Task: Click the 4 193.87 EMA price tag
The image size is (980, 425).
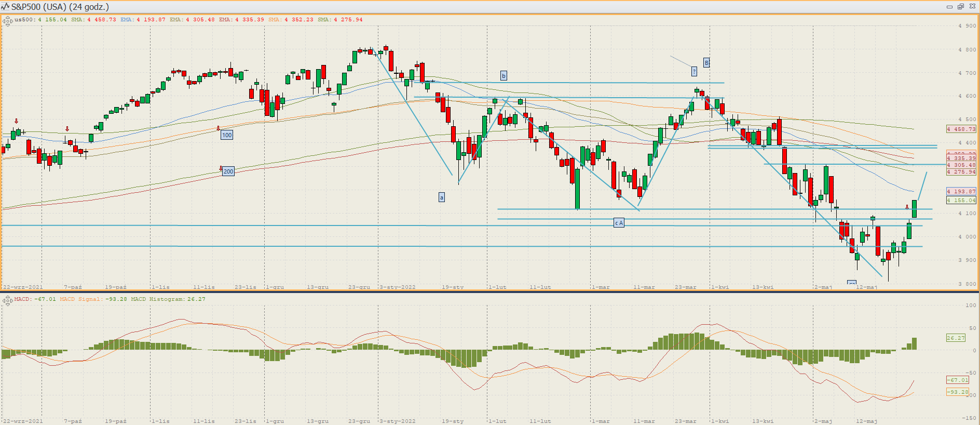Action: coord(961,191)
